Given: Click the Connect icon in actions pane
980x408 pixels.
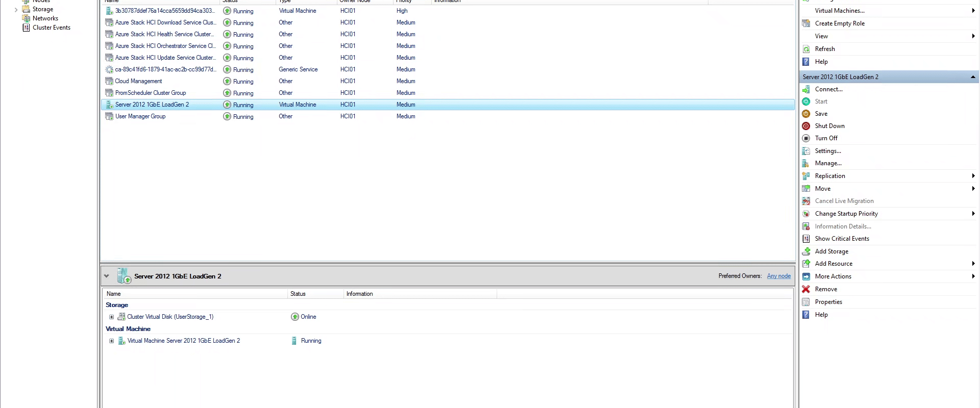Looking at the screenshot, I should click(x=806, y=89).
